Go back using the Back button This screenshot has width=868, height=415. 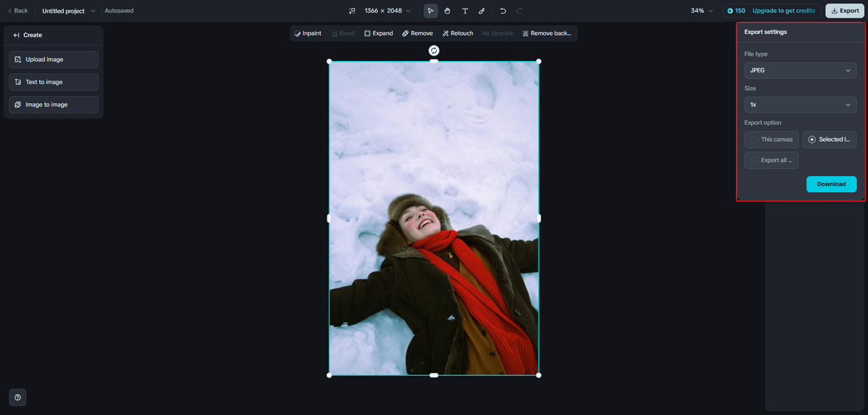[x=18, y=11]
